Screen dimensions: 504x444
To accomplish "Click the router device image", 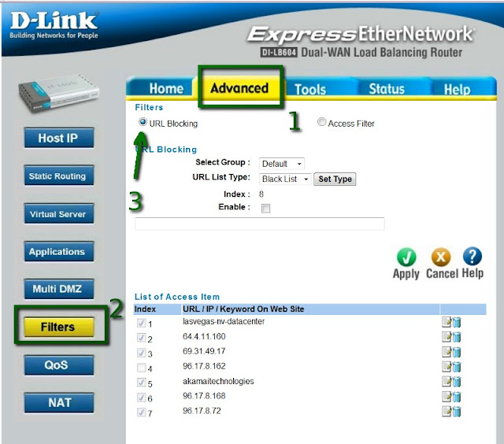I will 58,93.
